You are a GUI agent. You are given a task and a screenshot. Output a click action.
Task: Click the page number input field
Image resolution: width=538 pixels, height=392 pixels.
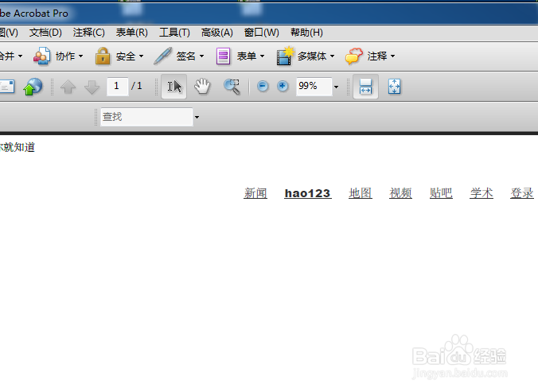pyautogui.click(x=117, y=87)
